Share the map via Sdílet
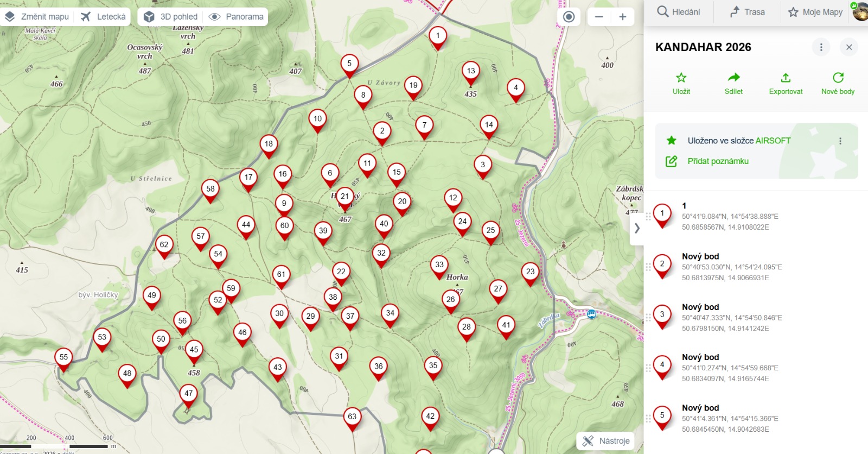This screenshot has height=454, width=868. (x=733, y=78)
